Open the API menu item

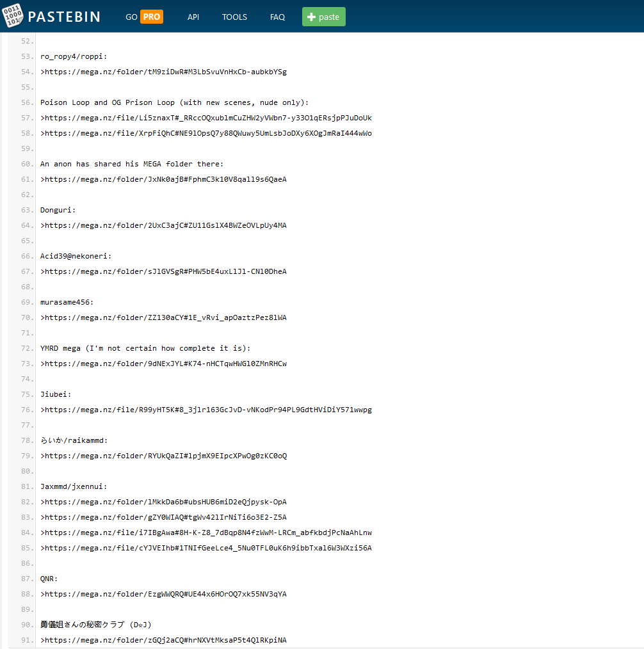click(x=193, y=17)
